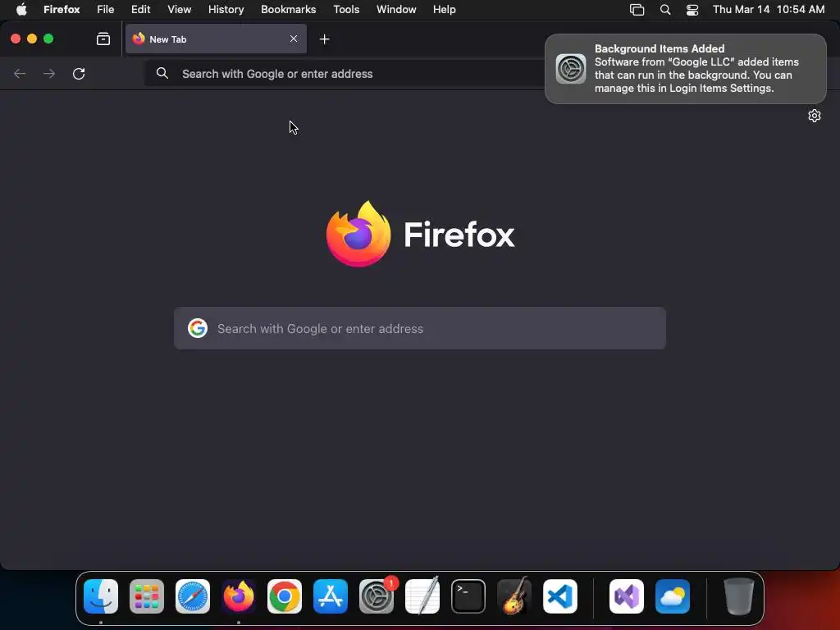Go back one page

coord(20,73)
